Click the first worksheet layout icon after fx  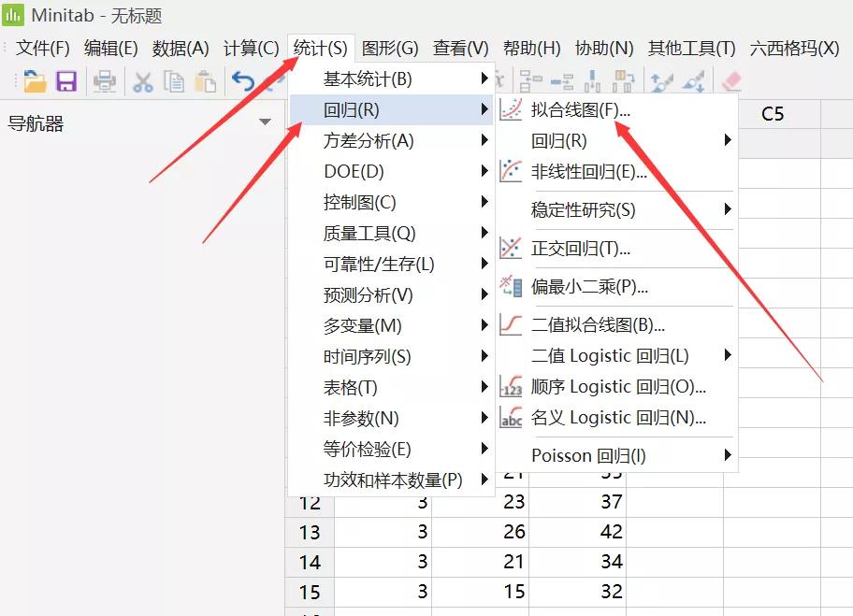tap(530, 82)
